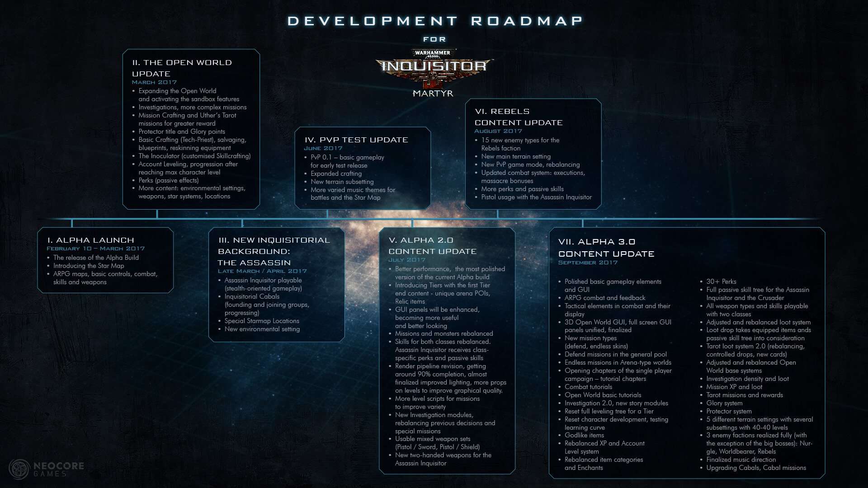Scroll through the roadmap timeline view
The height and width of the screenshot is (488, 868).
coord(434,220)
